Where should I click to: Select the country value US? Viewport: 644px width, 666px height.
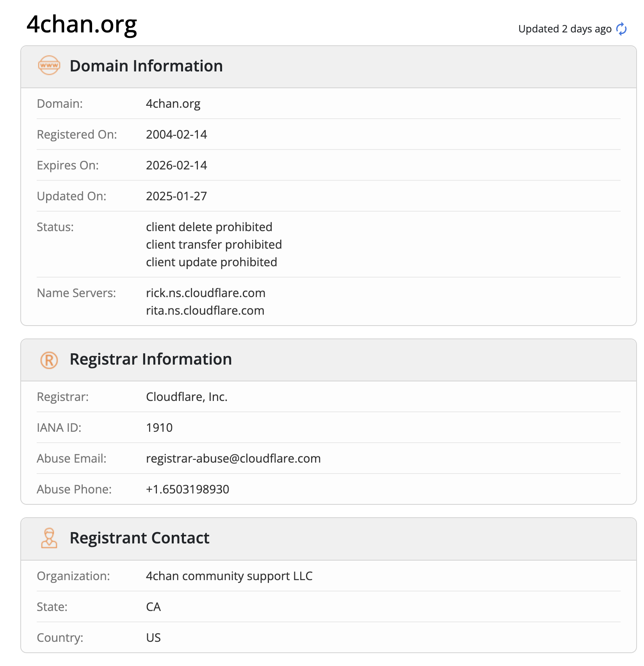[x=153, y=638]
